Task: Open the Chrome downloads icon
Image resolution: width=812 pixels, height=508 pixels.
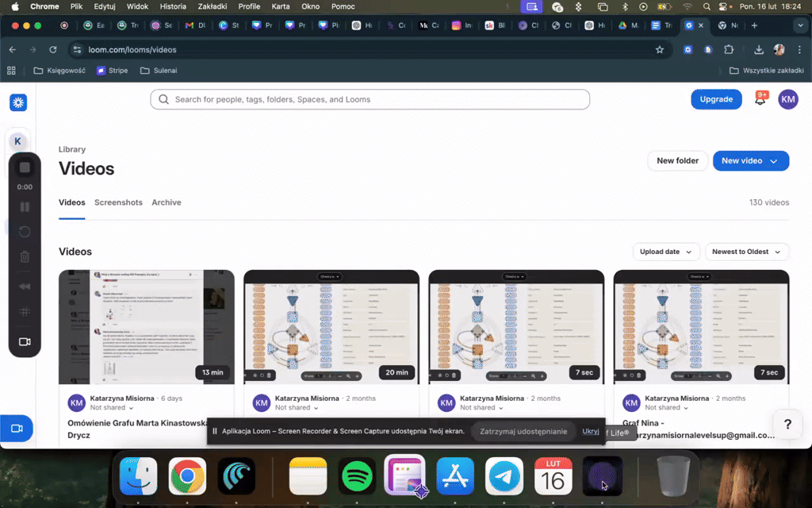Action: pyautogui.click(x=759, y=50)
